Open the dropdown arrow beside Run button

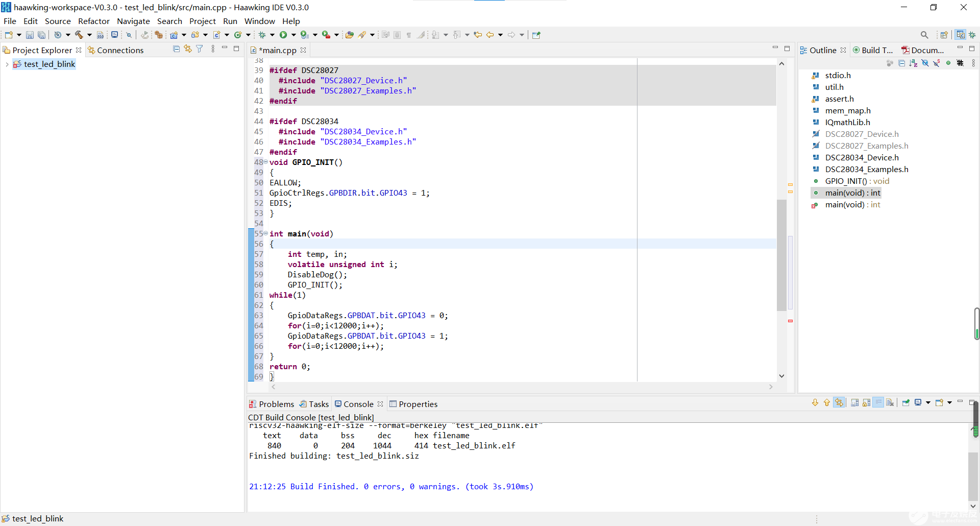[x=293, y=35]
